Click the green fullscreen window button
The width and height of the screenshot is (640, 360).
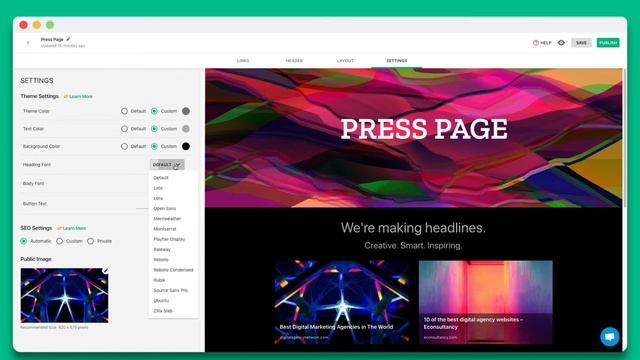[50, 25]
